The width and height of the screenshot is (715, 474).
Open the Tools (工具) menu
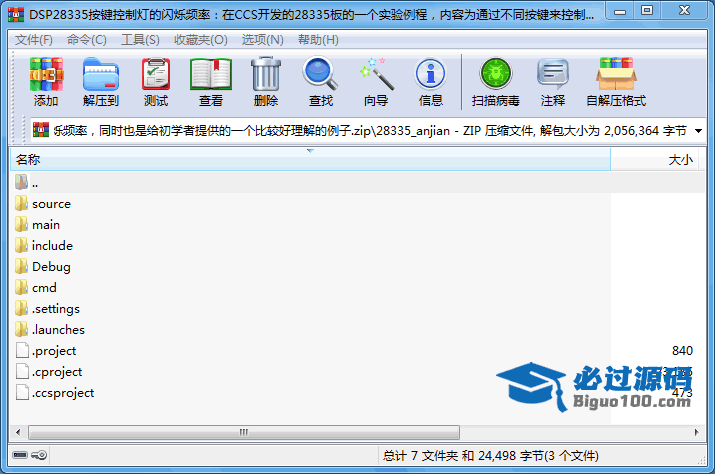pos(140,40)
